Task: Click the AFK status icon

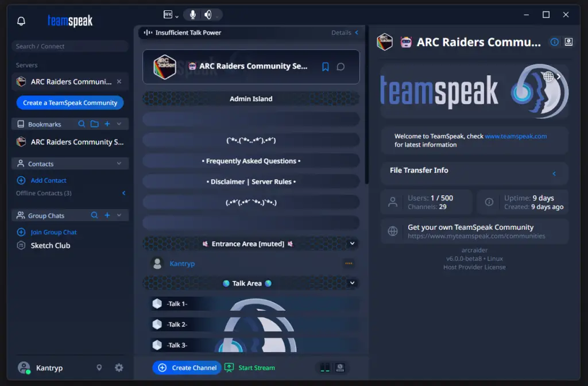Action: pos(167,14)
